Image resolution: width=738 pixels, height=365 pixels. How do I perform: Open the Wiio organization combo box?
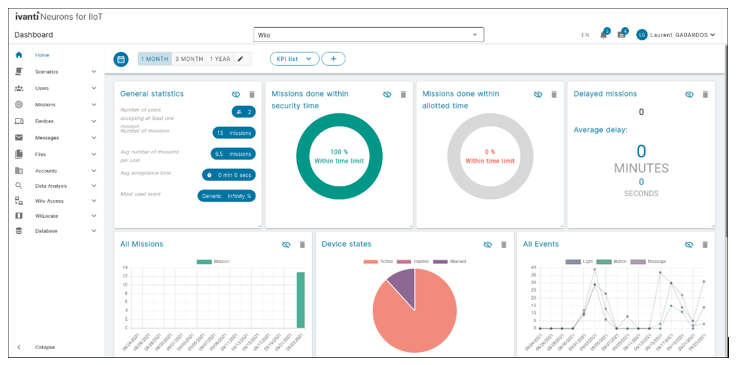click(x=369, y=35)
